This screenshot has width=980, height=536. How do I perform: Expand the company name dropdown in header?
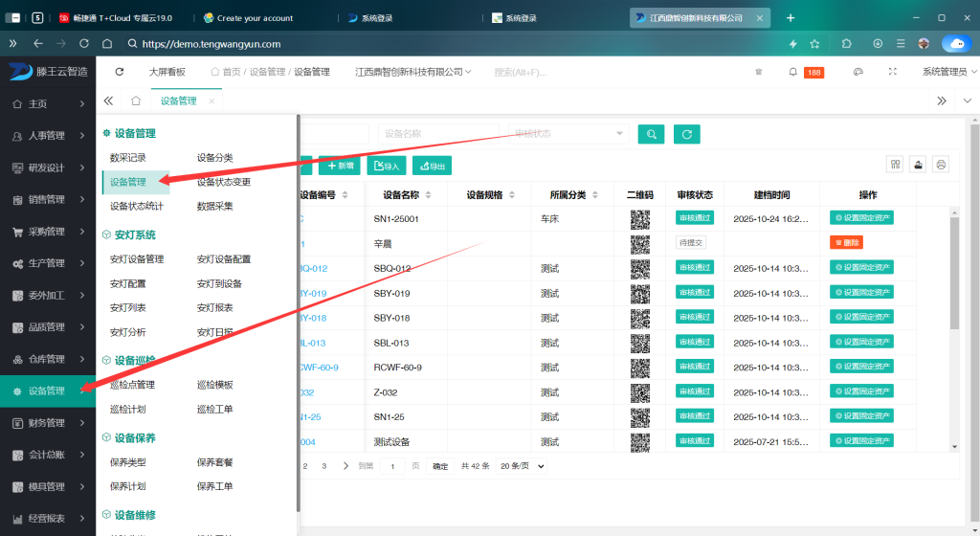tap(412, 72)
